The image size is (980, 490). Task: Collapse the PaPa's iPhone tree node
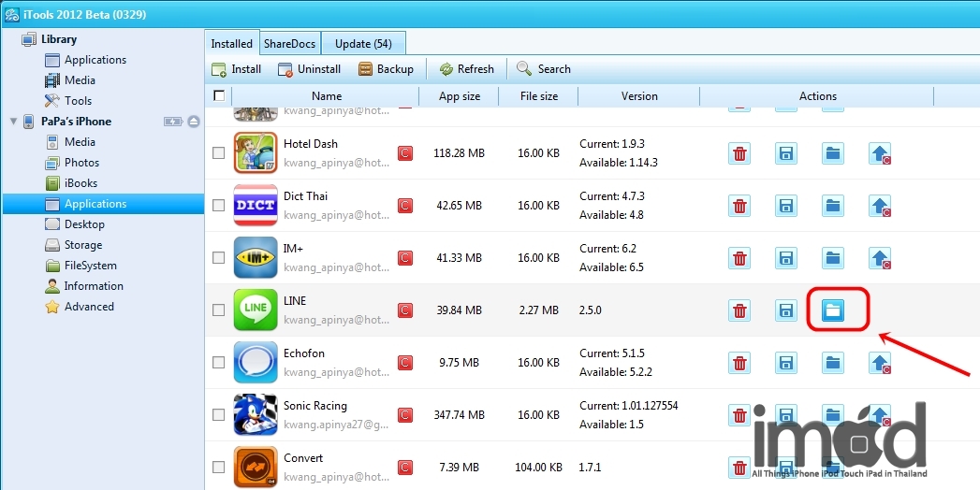[x=12, y=122]
